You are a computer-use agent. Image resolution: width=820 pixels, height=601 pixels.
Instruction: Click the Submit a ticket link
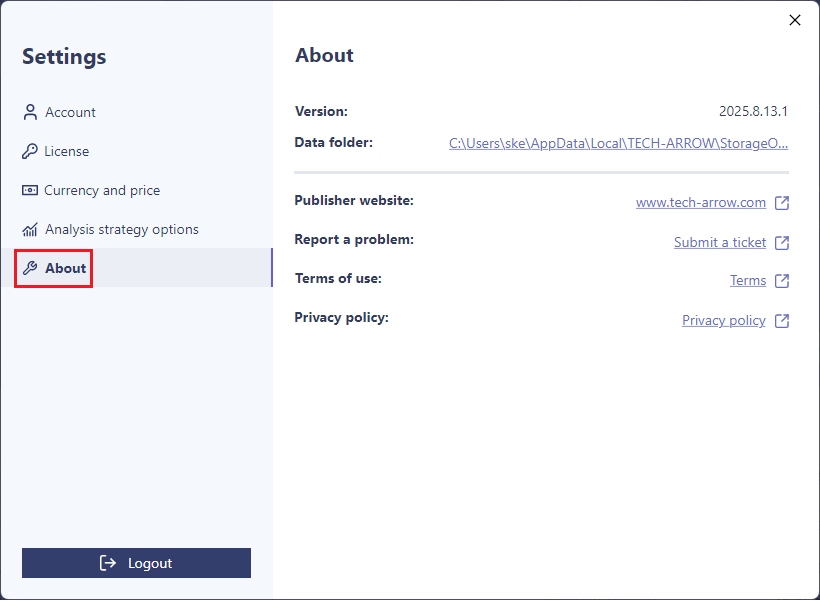coord(719,243)
